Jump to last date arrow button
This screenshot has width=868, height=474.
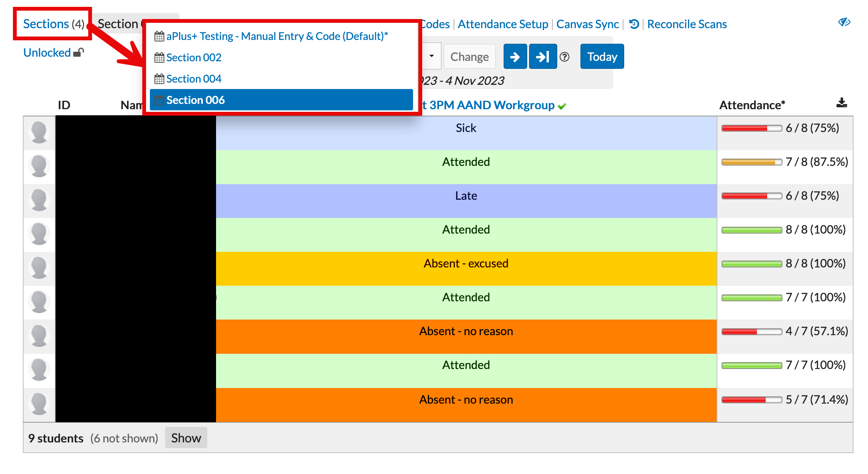point(543,57)
